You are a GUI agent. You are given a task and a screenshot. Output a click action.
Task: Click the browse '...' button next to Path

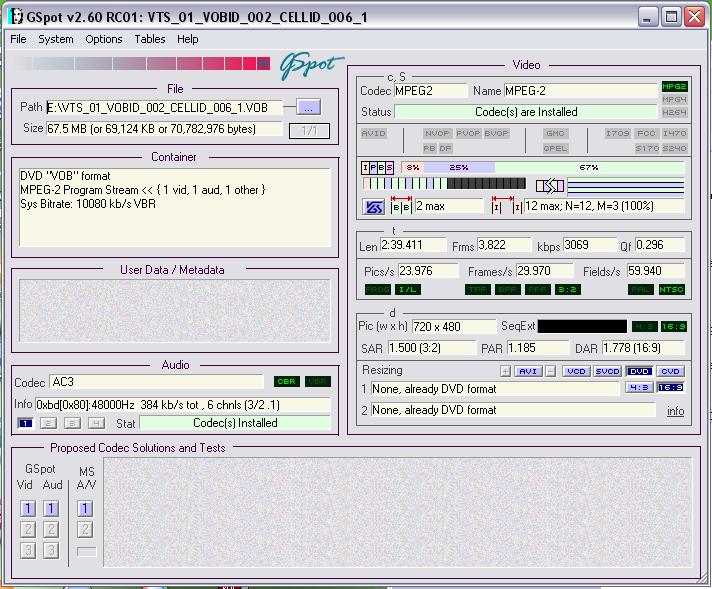pyautogui.click(x=308, y=108)
